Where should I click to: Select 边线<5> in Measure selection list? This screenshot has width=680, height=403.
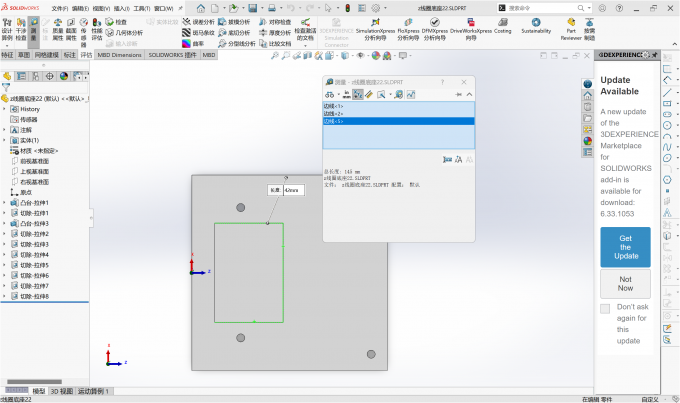(399, 121)
